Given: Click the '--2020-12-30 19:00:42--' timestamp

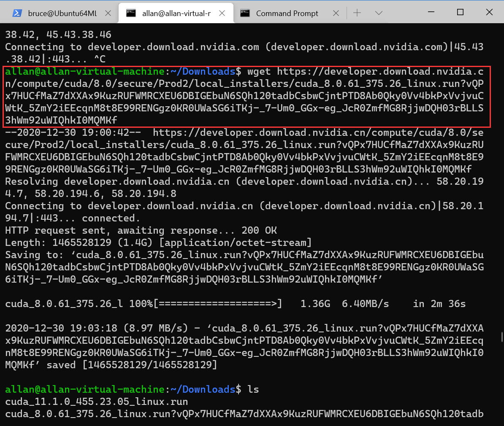Looking at the screenshot, I should 73,132.
